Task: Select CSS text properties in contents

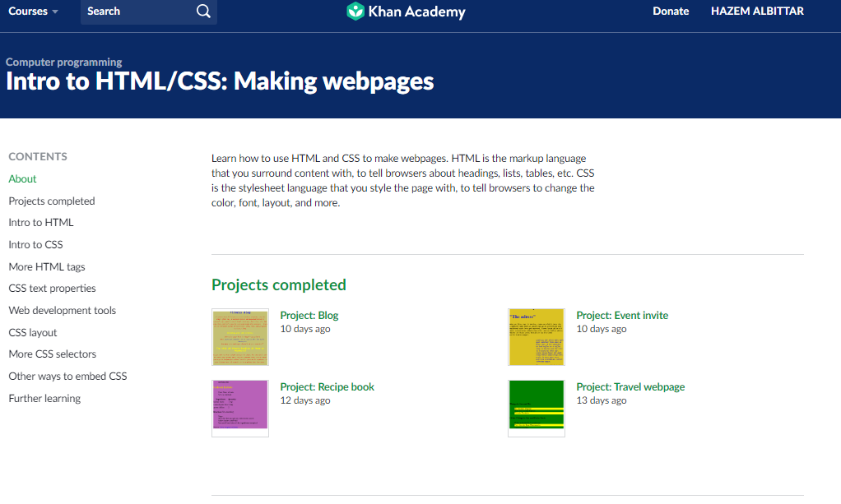Action: (x=52, y=289)
